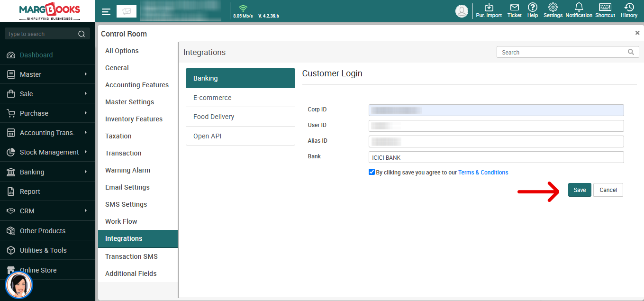644x301 pixels.
Task: Open Accounting Features category
Action: click(138, 85)
